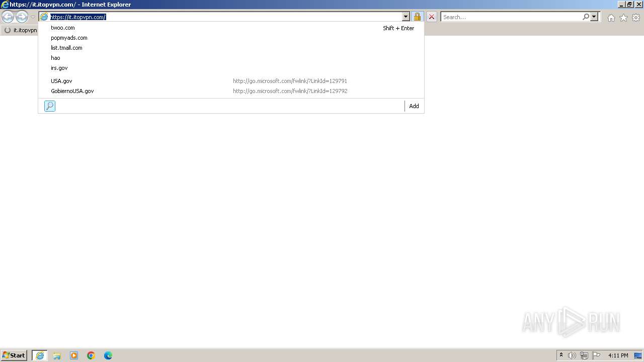Click the search magnifier icon
This screenshot has height=362, width=644.
[586, 17]
